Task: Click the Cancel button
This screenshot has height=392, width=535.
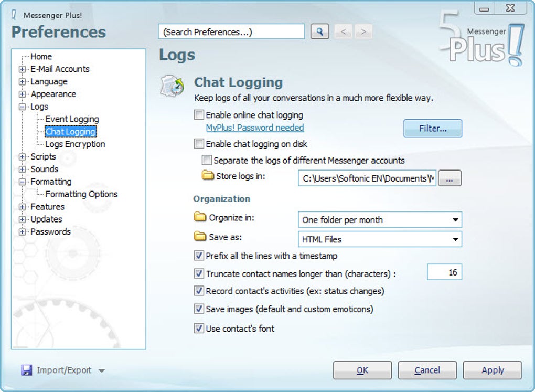Action: click(x=427, y=370)
